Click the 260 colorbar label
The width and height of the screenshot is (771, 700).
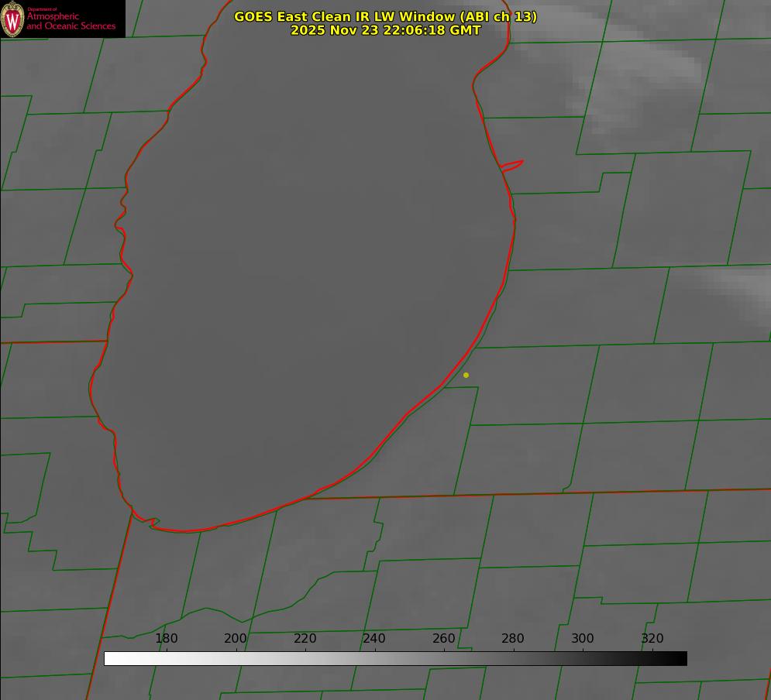443,639
